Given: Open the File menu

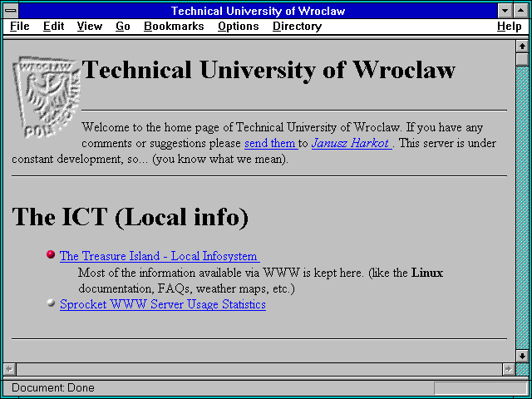Looking at the screenshot, I should 20,27.
